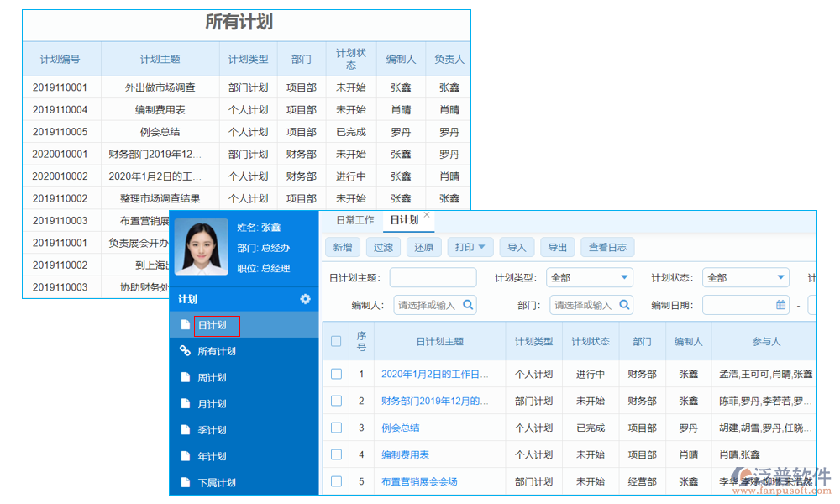Click the magnifier icon in the 编制人 field
This screenshot has width=840, height=504.
[469, 305]
